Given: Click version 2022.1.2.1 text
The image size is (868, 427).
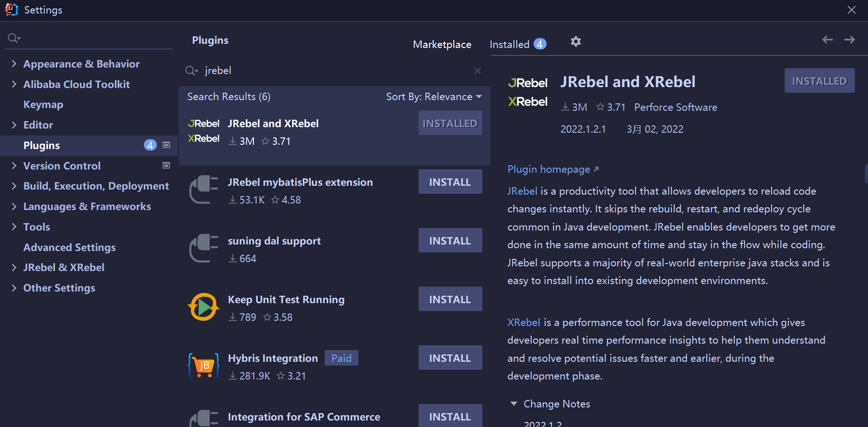Looking at the screenshot, I should pyautogui.click(x=583, y=129).
